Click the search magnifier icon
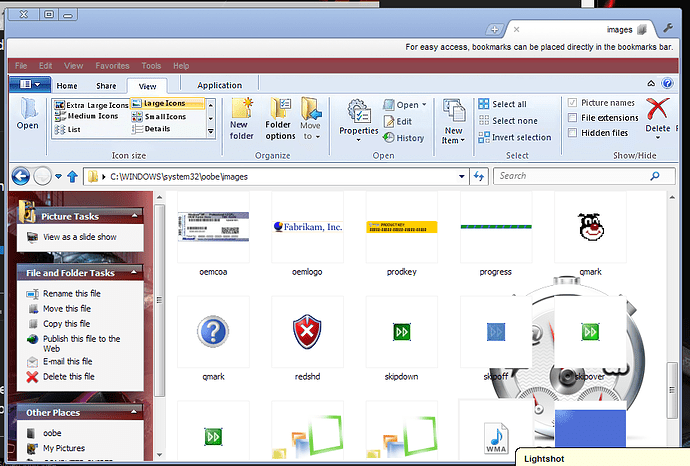The width and height of the screenshot is (690, 466). click(x=655, y=176)
